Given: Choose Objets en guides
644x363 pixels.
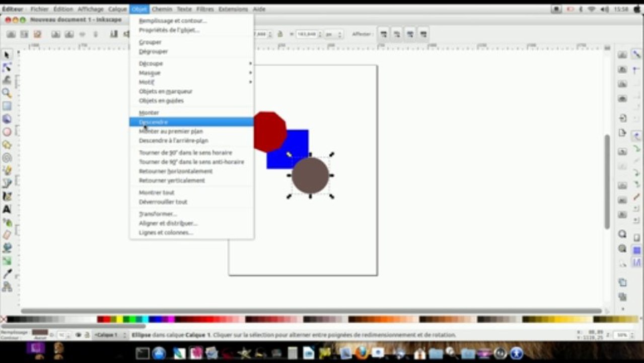Looking at the screenshot, I should click(x=191, y=100).
